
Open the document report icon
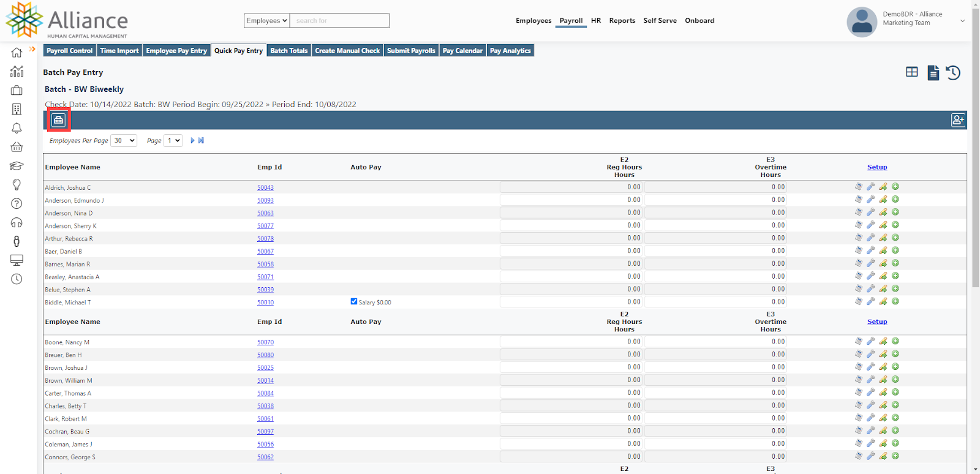click(x=933, y=73)
